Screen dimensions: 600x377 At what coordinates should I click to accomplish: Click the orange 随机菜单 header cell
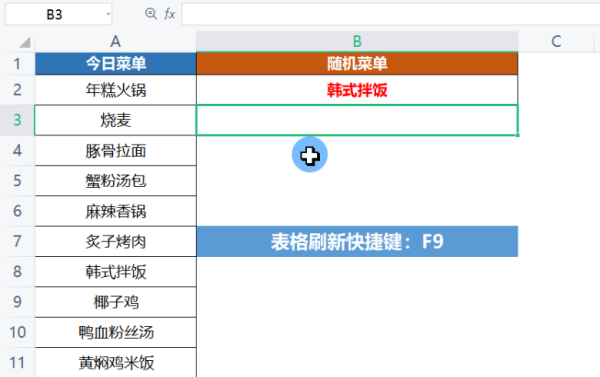(357, 64)
